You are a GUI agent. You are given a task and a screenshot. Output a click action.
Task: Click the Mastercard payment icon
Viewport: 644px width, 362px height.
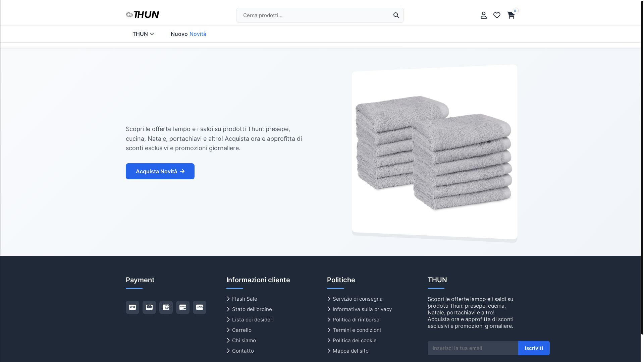coord(149,307)
